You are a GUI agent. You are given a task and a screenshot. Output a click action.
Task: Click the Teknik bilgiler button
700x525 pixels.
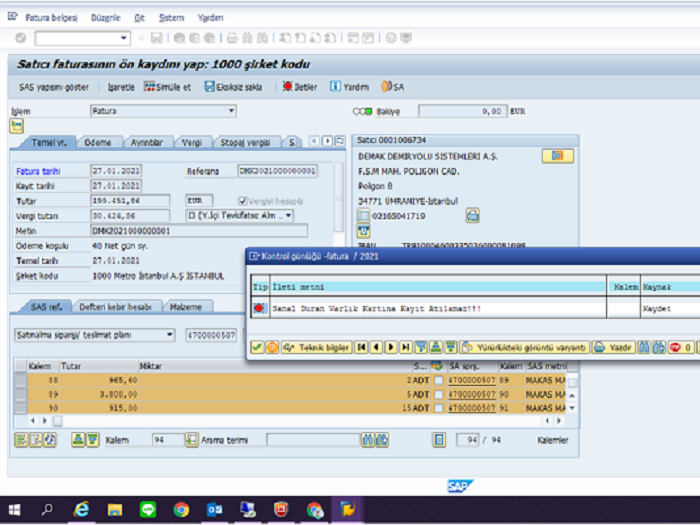(317, 347)
